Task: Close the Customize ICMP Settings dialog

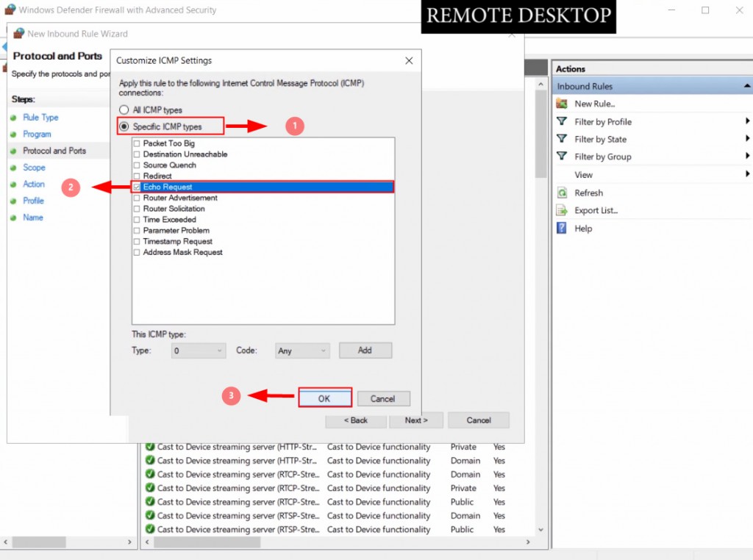Action: [x=409, y=60]
